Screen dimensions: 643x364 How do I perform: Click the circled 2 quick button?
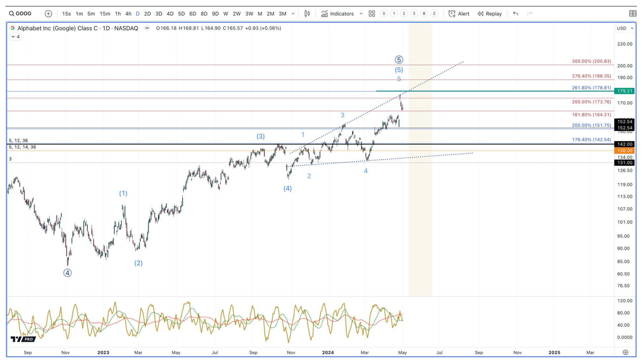pyautogui.click(x=404, y=14)
